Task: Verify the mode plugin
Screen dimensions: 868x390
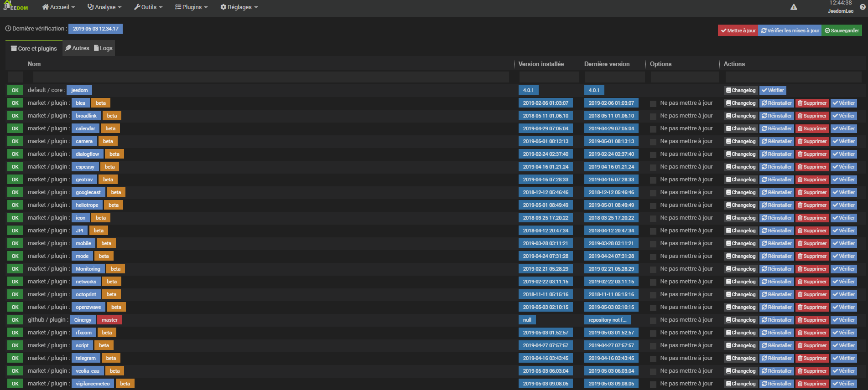Action: pyautogui.click(x=843, y=256)
